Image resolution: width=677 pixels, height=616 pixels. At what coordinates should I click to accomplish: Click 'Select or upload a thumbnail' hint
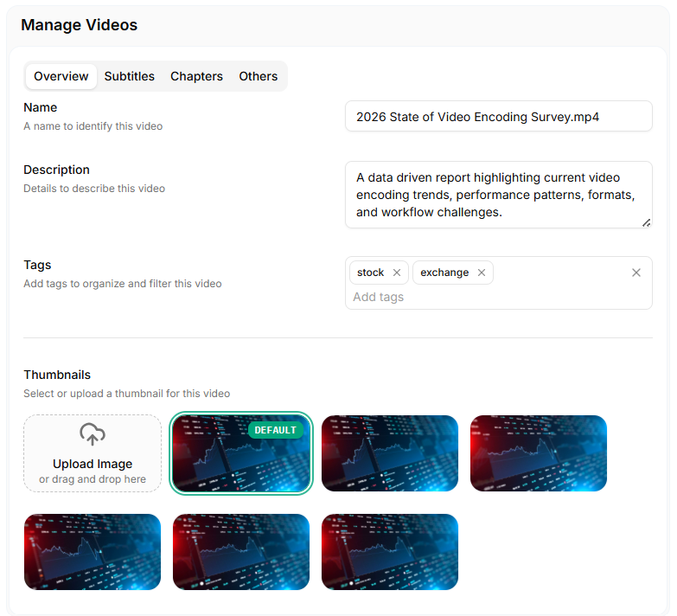coord(126,394)
